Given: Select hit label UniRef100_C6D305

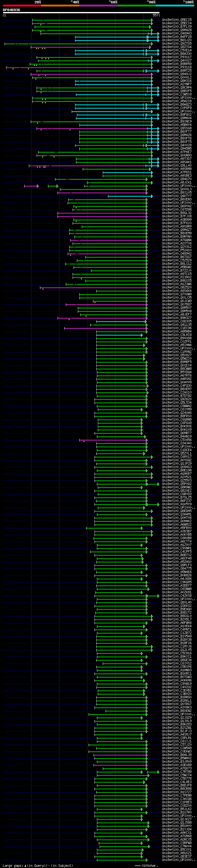Looking at the screenshot, I should pyautogui.click(x=177, y=321).
